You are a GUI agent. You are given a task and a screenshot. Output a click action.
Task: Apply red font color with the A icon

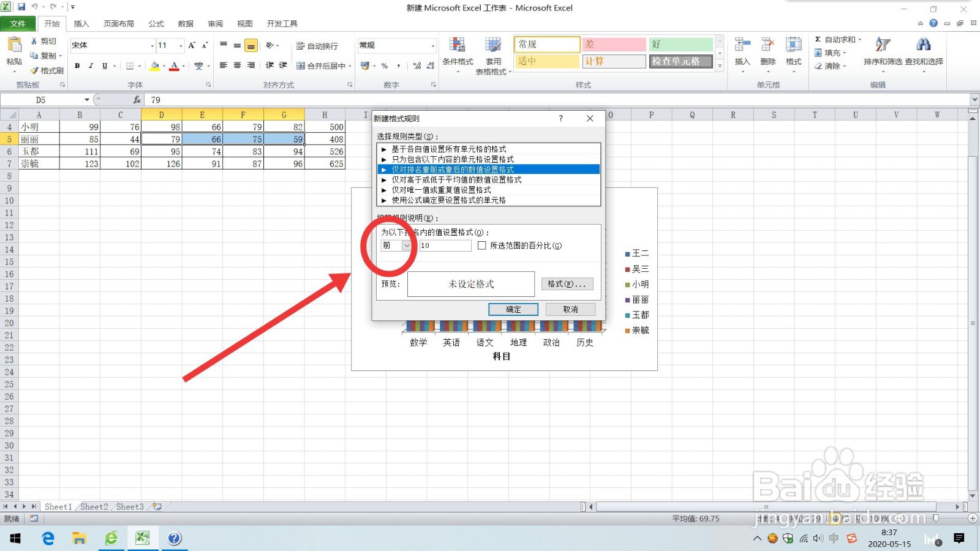[174, 66]
